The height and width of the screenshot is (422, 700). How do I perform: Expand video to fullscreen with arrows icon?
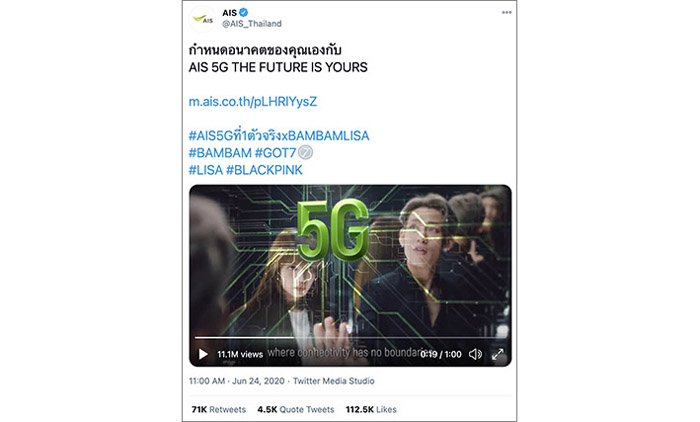pos(498,354)
